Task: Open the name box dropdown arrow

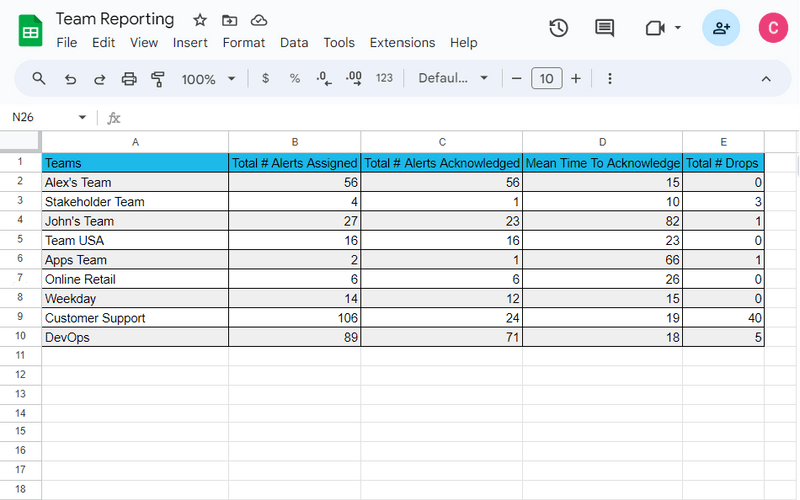Action: point(82,117)
